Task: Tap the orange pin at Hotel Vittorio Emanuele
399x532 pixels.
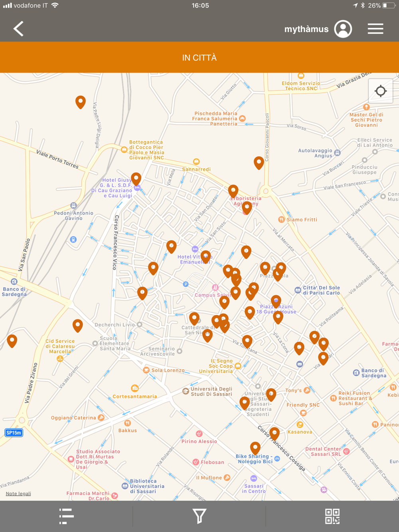Action: (x=206, y=257)
